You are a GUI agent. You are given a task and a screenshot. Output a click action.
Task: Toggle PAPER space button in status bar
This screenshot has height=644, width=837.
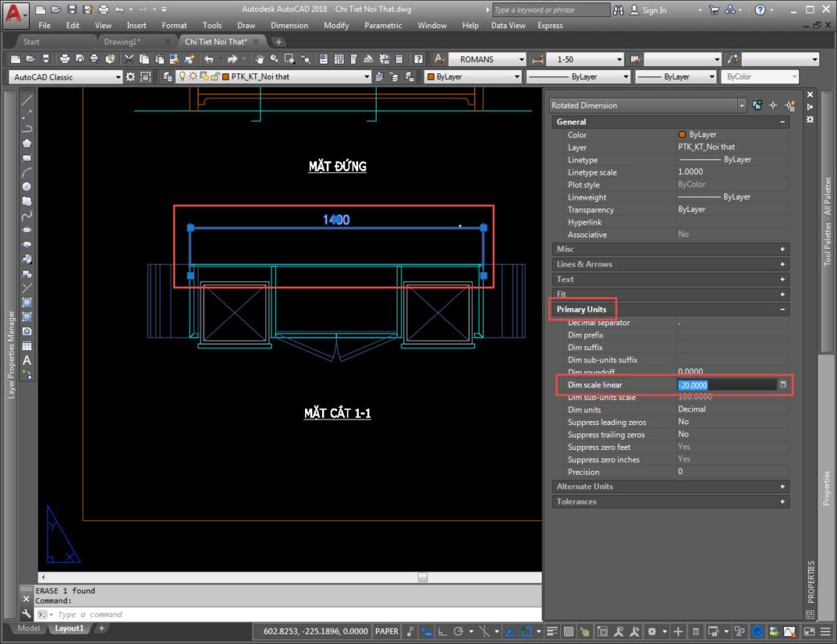pyautogui.click(x=386, y=631)
